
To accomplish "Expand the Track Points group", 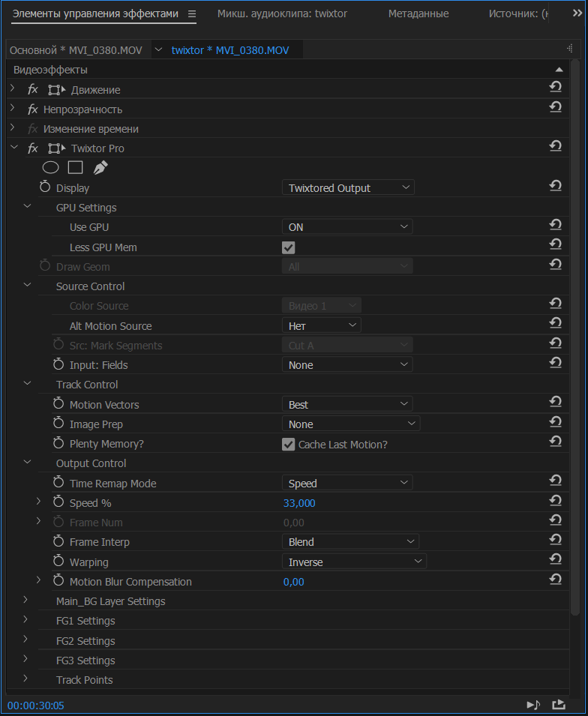I will click(25, 678).
